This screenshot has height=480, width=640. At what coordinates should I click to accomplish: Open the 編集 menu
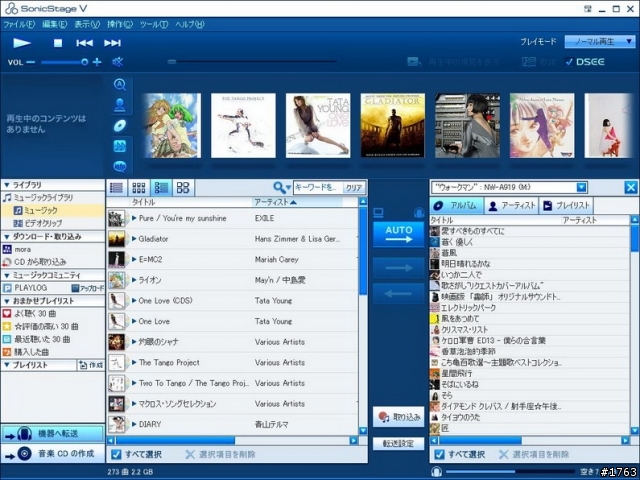(54, 24)
